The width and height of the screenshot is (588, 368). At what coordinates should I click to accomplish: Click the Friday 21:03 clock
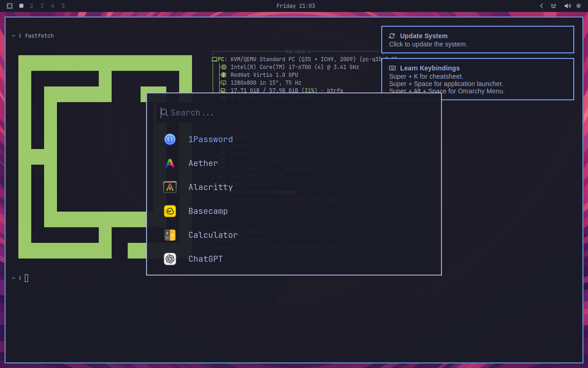295,6
